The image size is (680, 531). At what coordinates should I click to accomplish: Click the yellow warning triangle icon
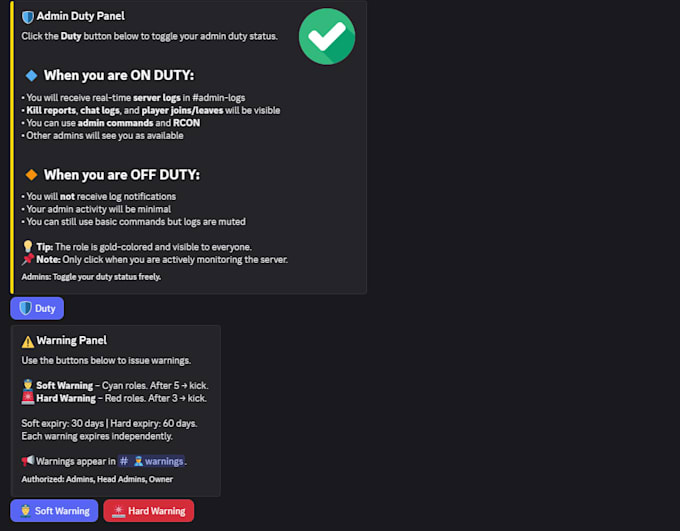tap(28, 342)
